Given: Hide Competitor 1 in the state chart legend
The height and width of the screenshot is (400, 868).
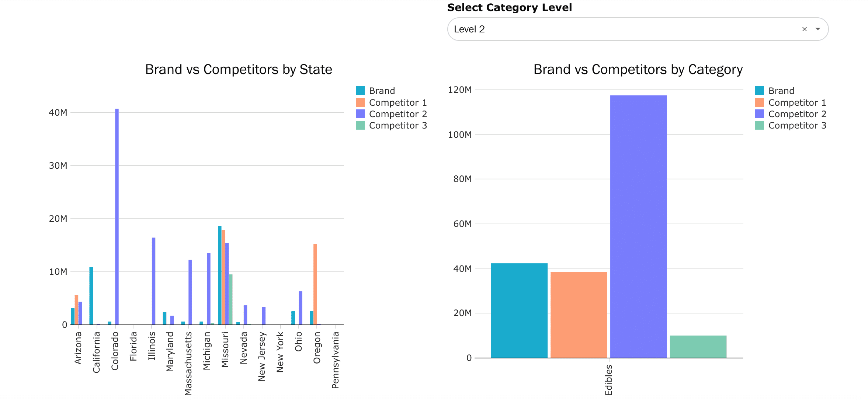Looking at the screenshot, I should tap(397, 102).
